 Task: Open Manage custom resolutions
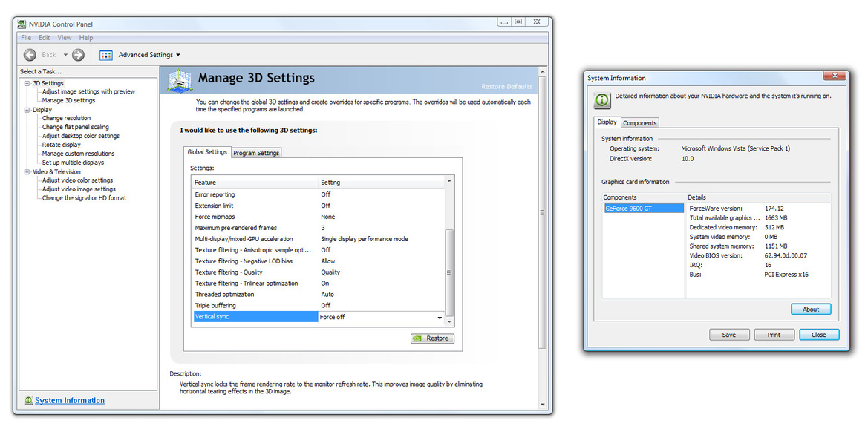(79, 154)
